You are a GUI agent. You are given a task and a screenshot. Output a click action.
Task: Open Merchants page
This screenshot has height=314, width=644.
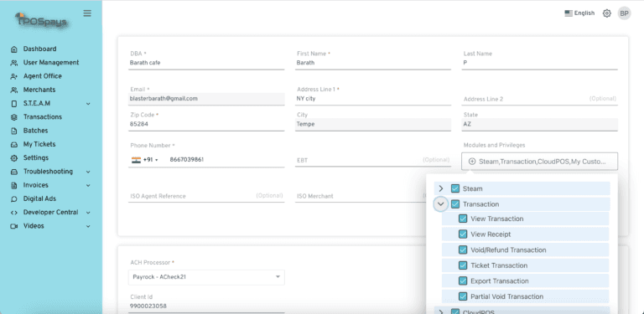tap(39, 90)
